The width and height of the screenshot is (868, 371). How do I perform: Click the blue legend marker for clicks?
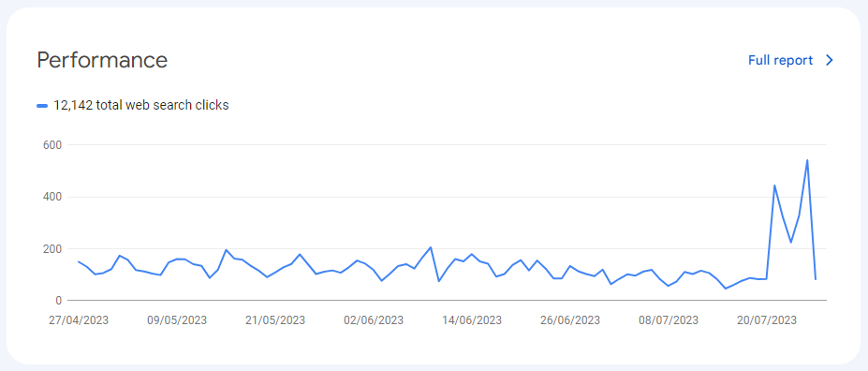(42, 105)
